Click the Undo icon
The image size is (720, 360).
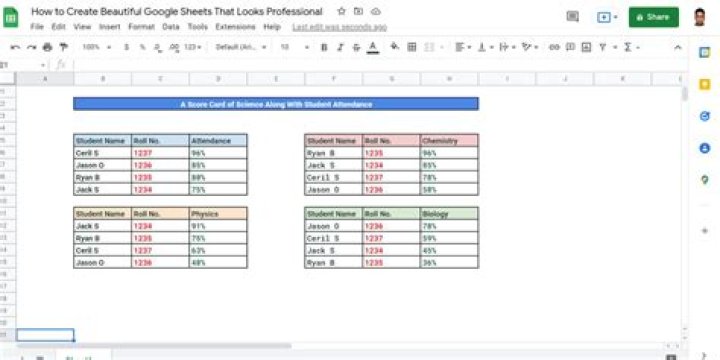(15, 47)
